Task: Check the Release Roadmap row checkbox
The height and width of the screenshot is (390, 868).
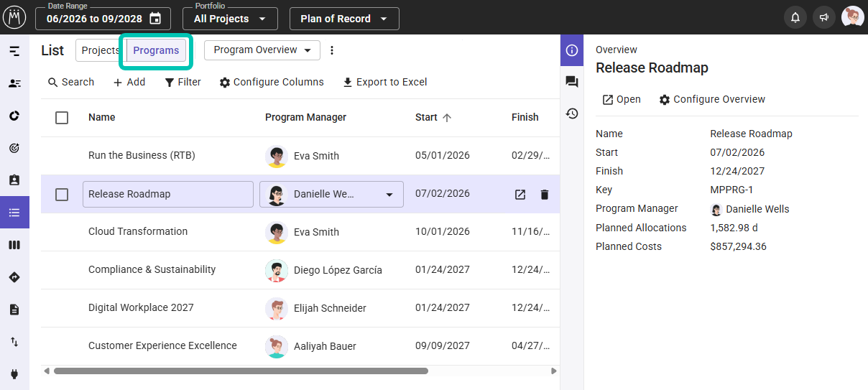Action: [62, 195]
